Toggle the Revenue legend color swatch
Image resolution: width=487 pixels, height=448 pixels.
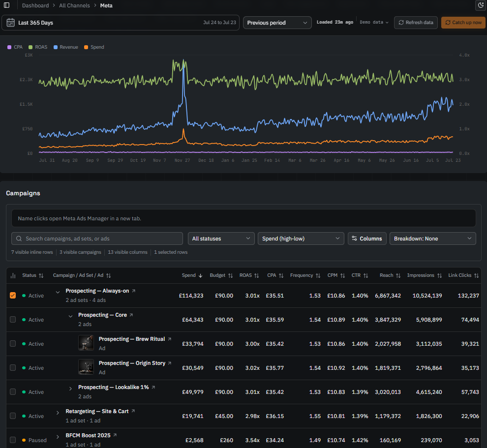[x=56, y=47]
